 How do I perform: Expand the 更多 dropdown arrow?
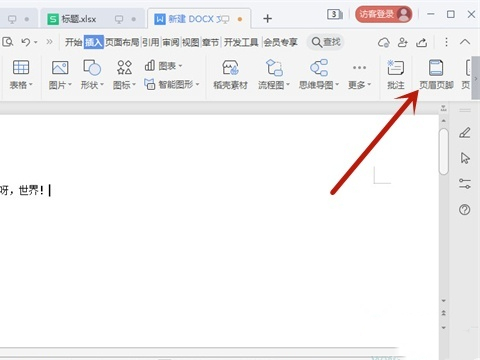[x=369, y=85]
